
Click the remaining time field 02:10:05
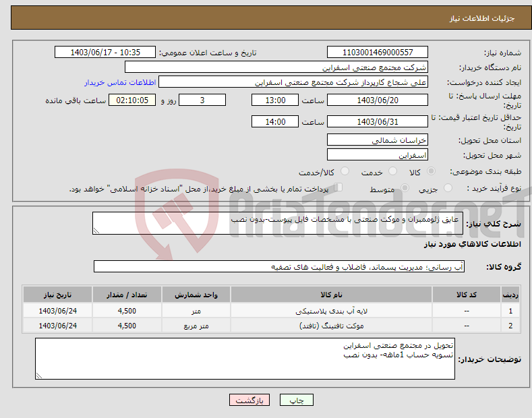pyautogui.click(x=132, y=100)
